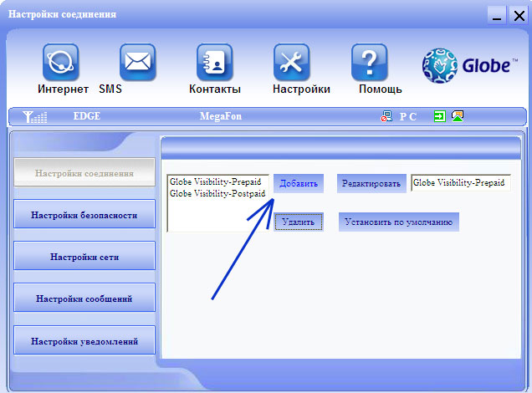Click the green arrow status icon
This screenshot has width=532, height=393.
(x=440, y=117)
